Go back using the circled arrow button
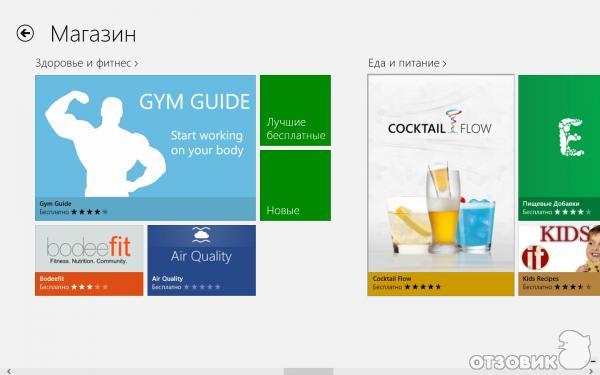This screenshot has width=600, height=375. 25,33
